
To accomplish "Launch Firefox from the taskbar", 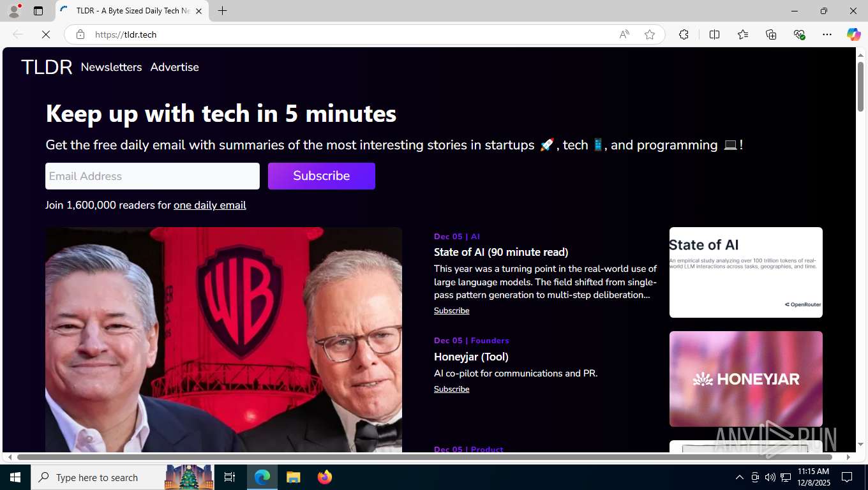I will click(325, 477).
